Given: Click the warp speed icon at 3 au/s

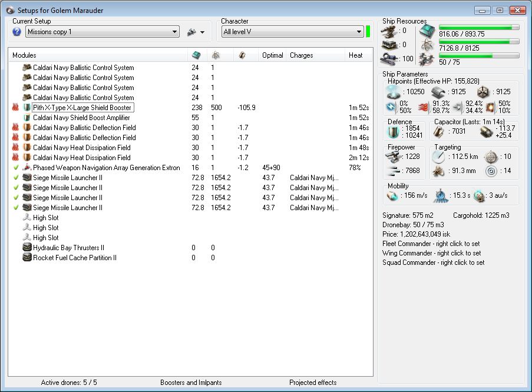Looking at the screenshot, I should click(480, 196).
